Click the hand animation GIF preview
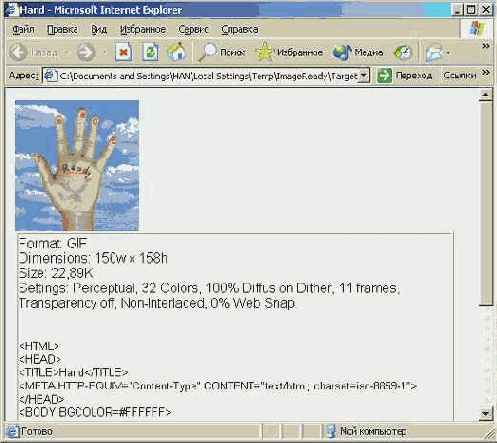Screen dimensions: 497x443 [x=77, y=165]
